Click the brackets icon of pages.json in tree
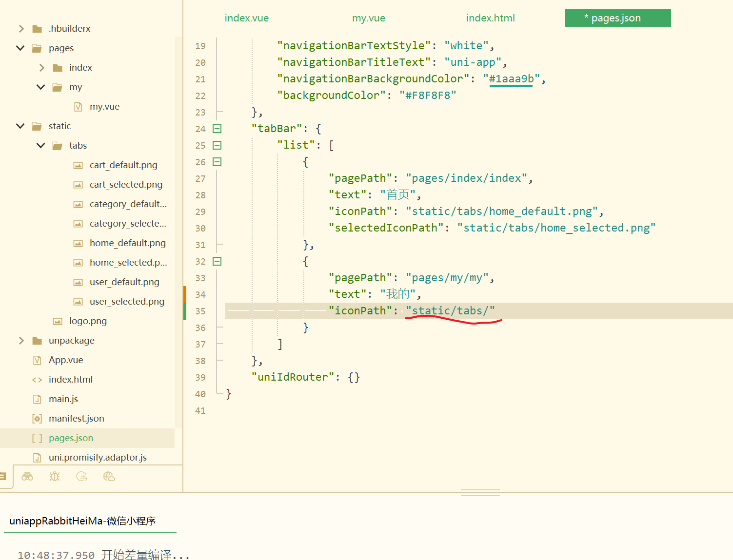Screen dimensions: 733x560 37,438
